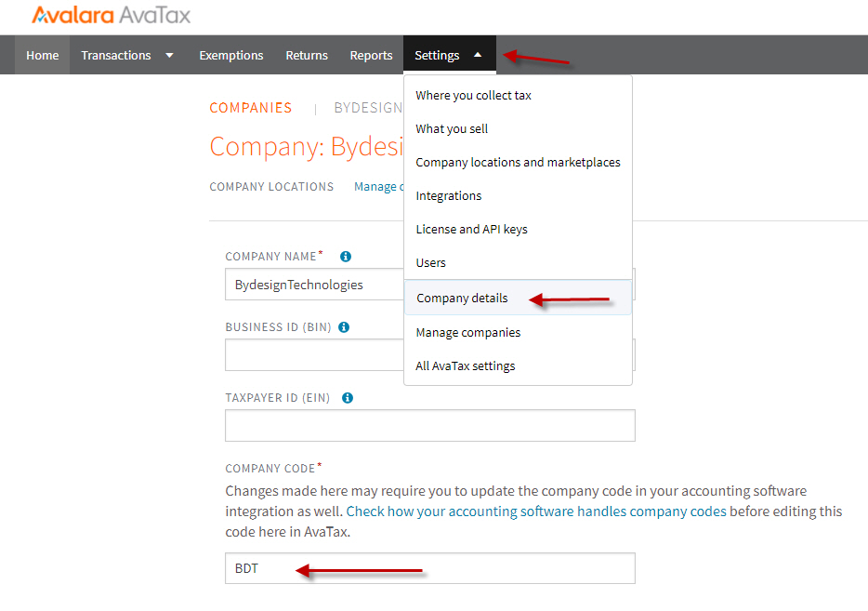
Task: Click info icon next to Company Name
Action: click(346, 257)
